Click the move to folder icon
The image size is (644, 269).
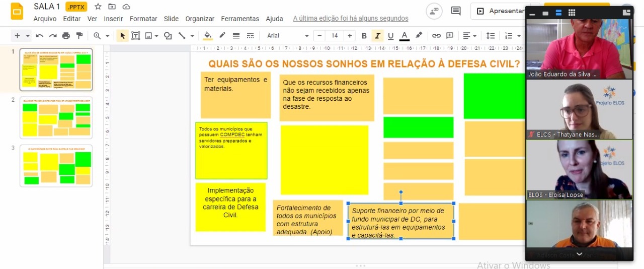(112, 7)
